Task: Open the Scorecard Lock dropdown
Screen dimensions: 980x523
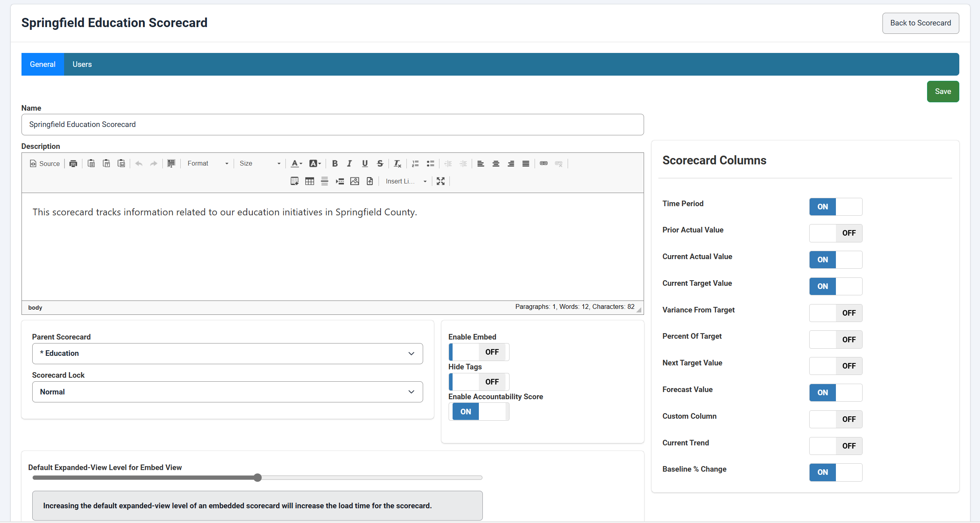Action: [227, 392]
